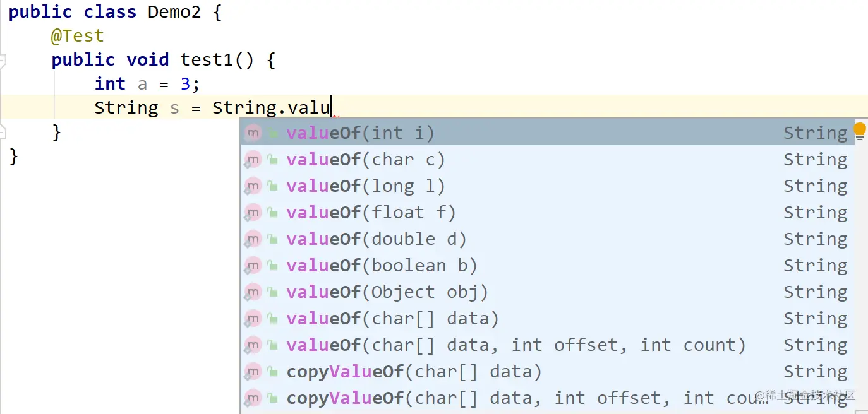
Task: Click method icon beside valueOf(double d)
Action: coord(253,239)
